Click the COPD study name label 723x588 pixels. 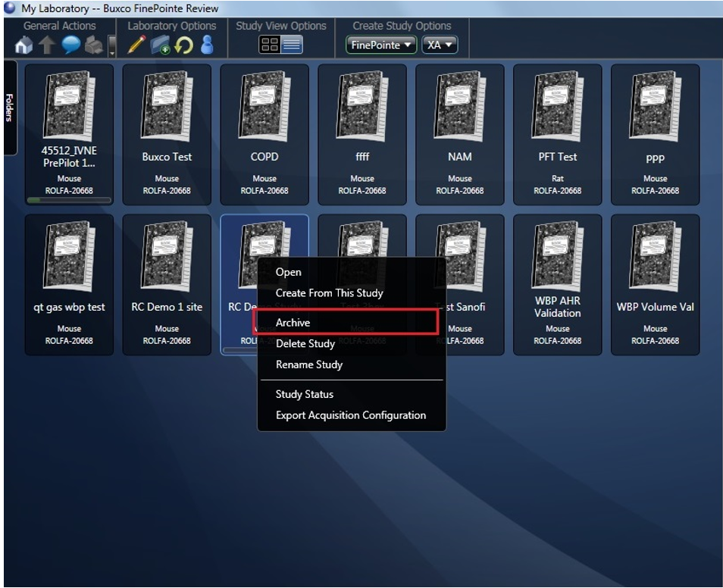(264, 157)
